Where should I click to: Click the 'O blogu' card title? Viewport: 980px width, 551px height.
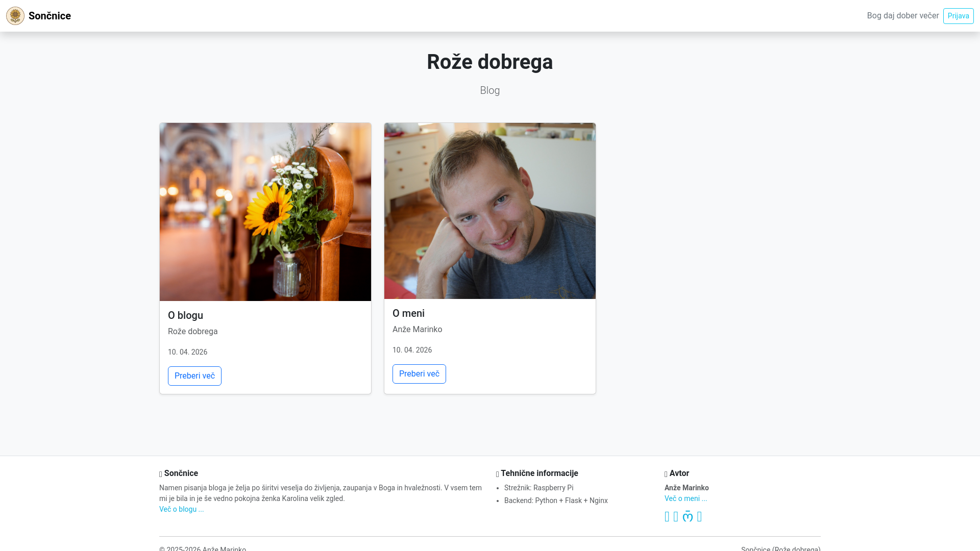(185, 315)
